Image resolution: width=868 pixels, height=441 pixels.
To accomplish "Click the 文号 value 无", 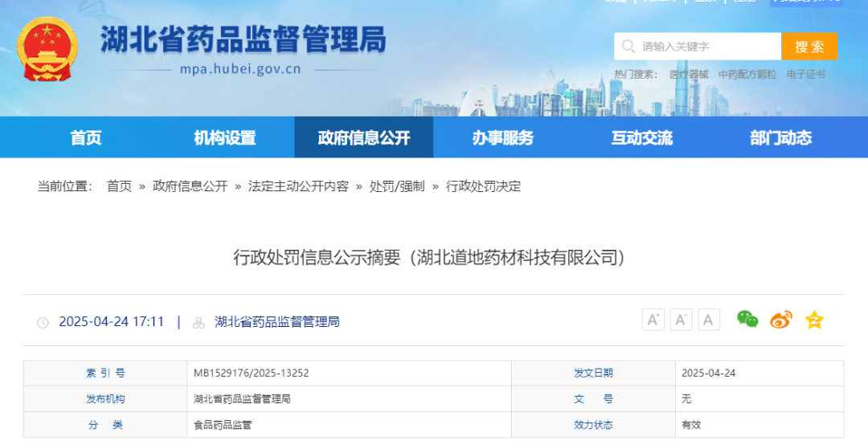I will tap(686, 399).
